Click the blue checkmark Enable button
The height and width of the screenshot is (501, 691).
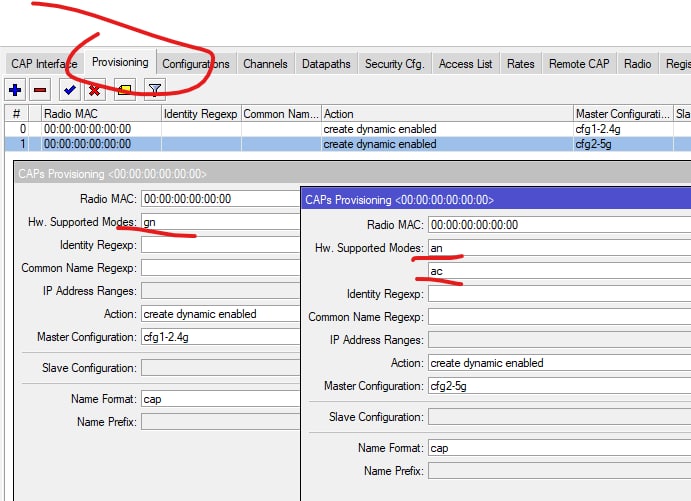(x=70, y=90)
